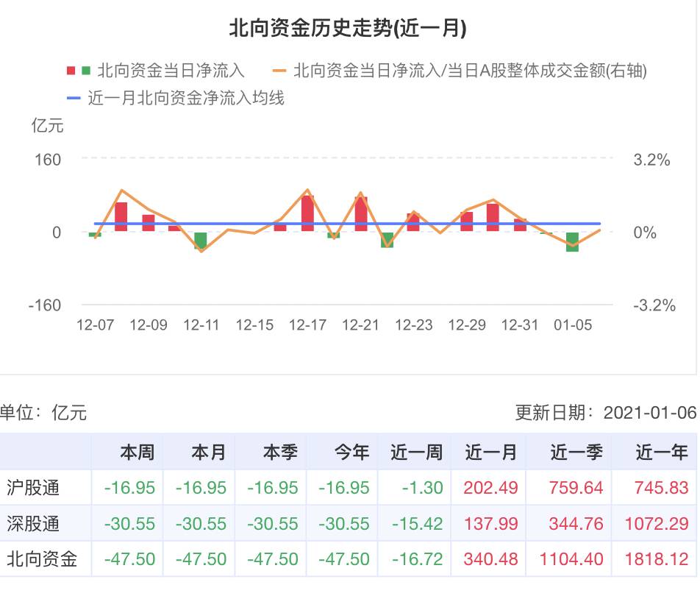Screen dimensions: 700x596
Task: Click the green legend square for 当日净流入
Action: click(x=86, y=71)
